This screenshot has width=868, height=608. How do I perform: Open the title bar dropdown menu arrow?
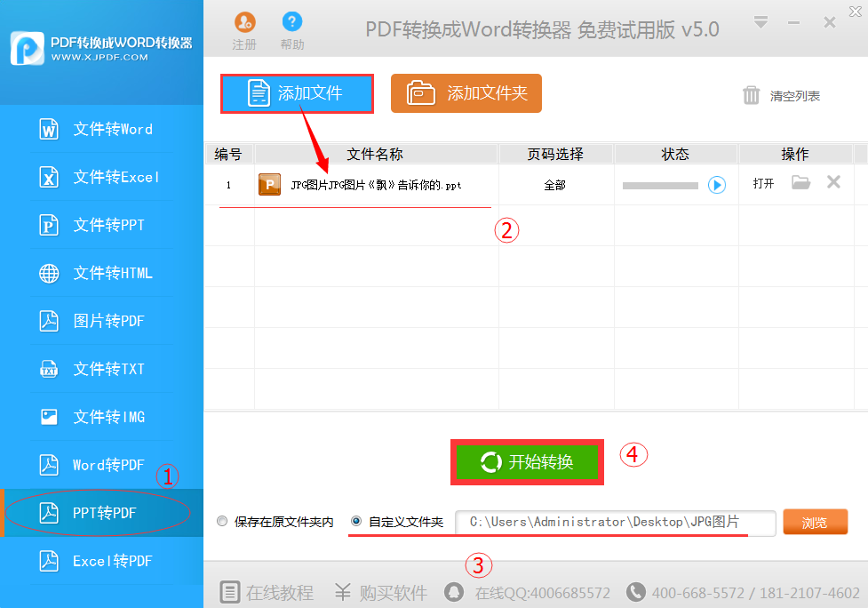[760, 22]
